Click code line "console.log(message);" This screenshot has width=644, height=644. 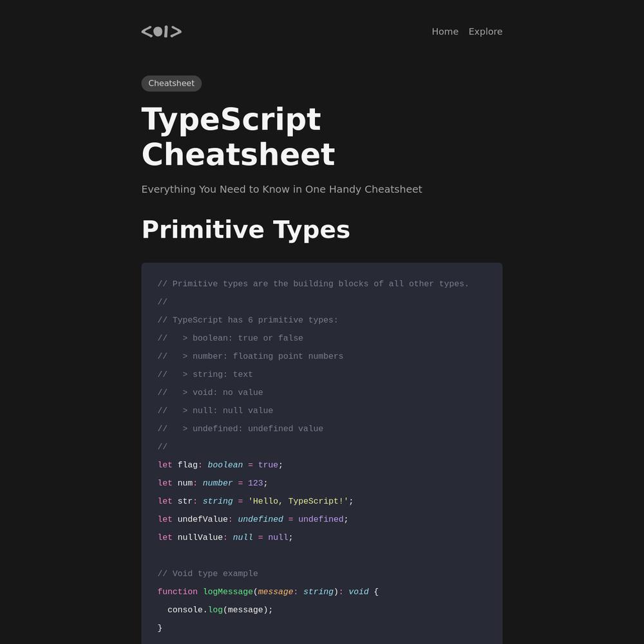(x=220, y=609)
